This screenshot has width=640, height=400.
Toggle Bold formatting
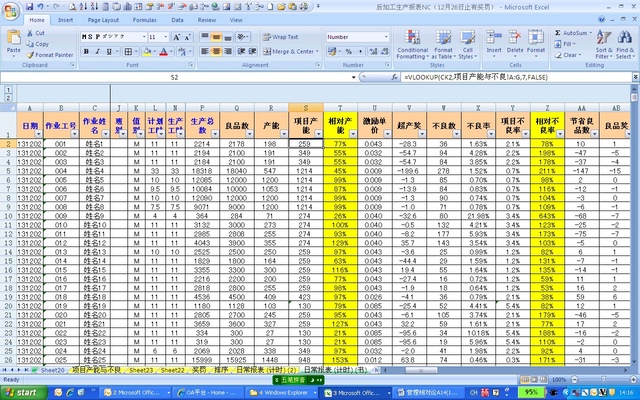click(x=85, y=51)
